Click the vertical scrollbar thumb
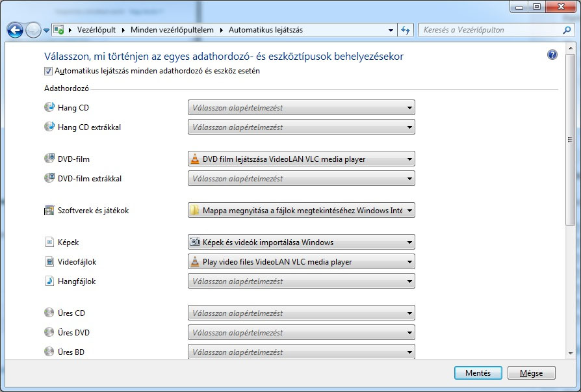 (x=570, y=140)
